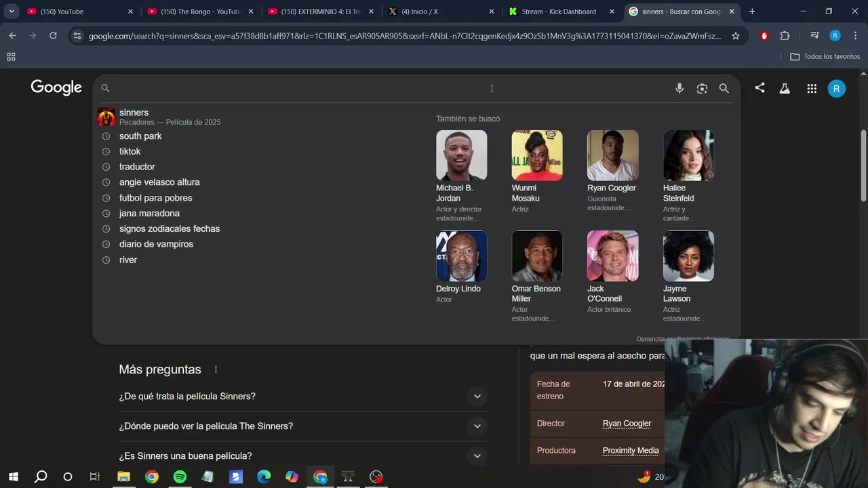Open Jack O'Connell thumbnail

tap(612, 256)
